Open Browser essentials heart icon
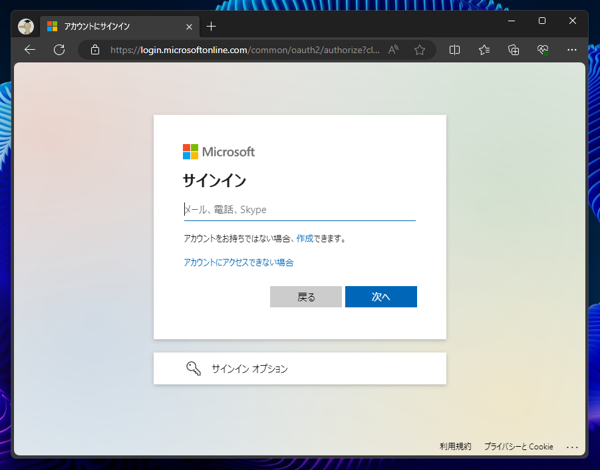The image size is (600, 470). [x=543, y=50]
